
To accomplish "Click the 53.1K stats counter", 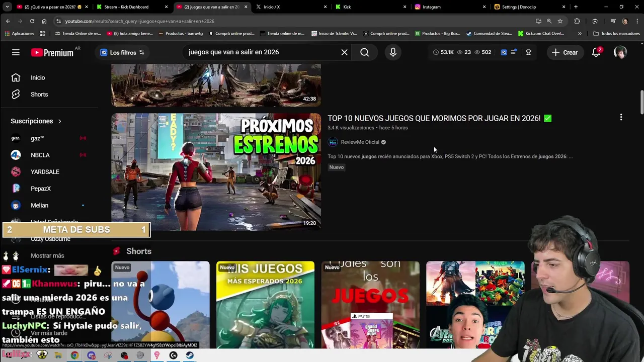I will coord(443,52).
